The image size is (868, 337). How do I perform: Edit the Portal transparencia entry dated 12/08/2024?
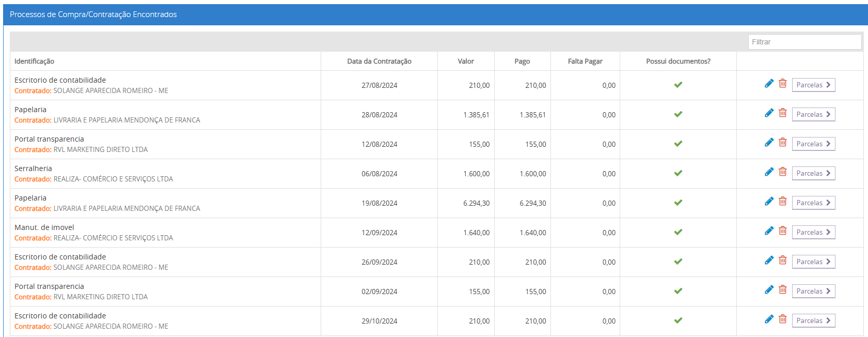769,143
